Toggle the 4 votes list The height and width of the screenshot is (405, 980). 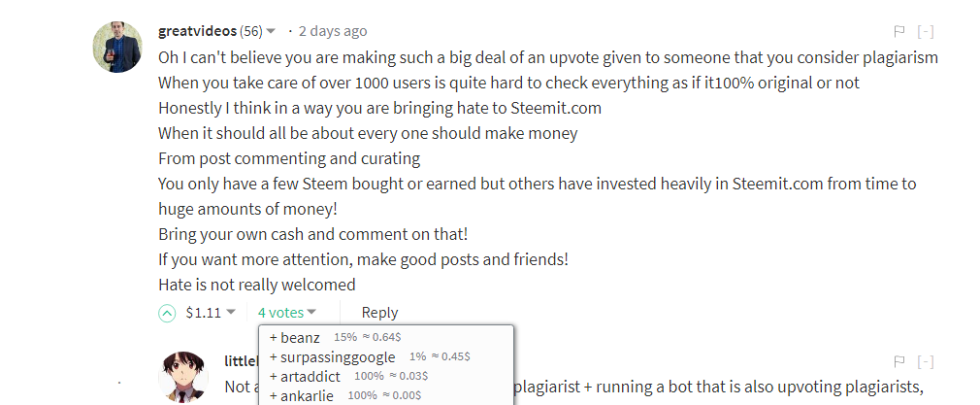coord(286,313)
